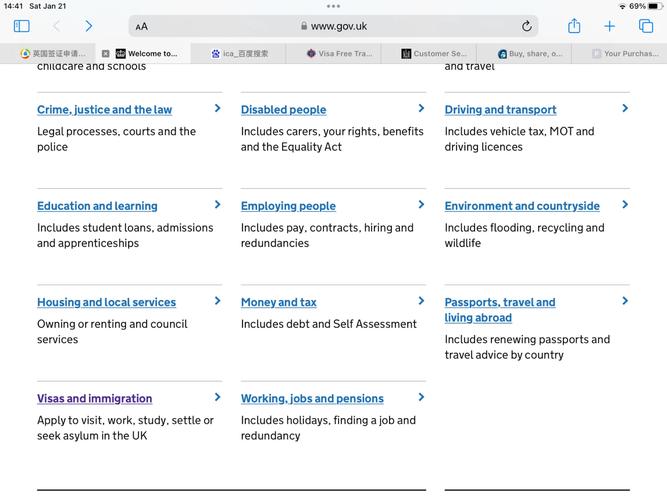
Task: Click the arrow next to Money and tax
Action: tap(421, 301)
